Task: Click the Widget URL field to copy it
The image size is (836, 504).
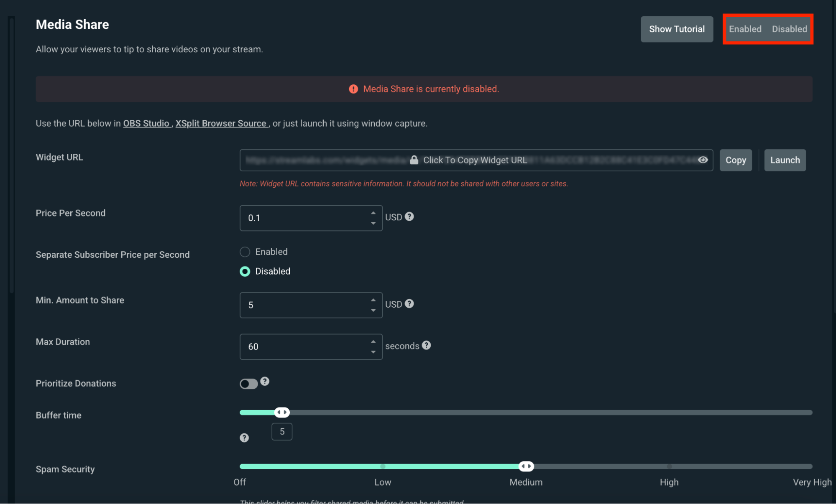Action: tap(475, 160)
